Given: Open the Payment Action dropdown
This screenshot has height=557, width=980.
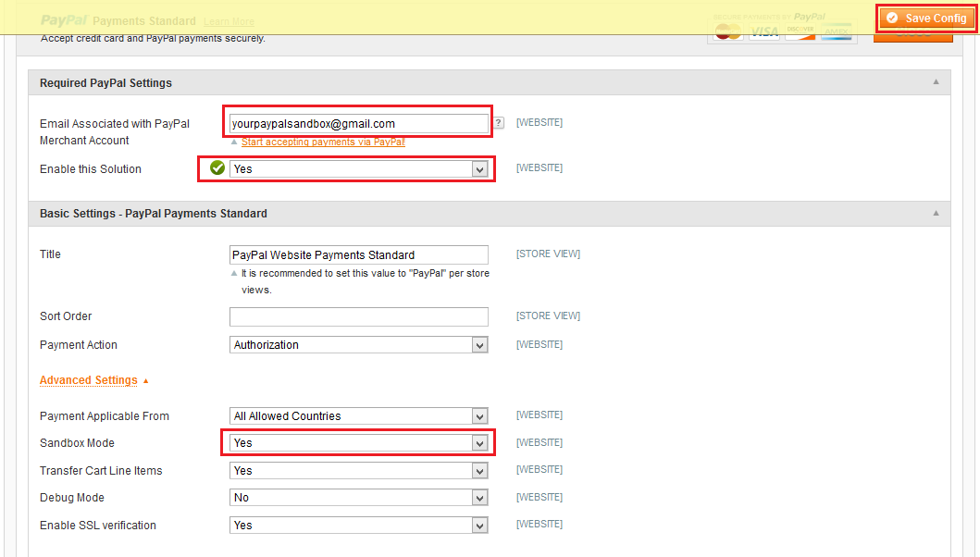Looking at the screenshot, I should tap(359, 345).
